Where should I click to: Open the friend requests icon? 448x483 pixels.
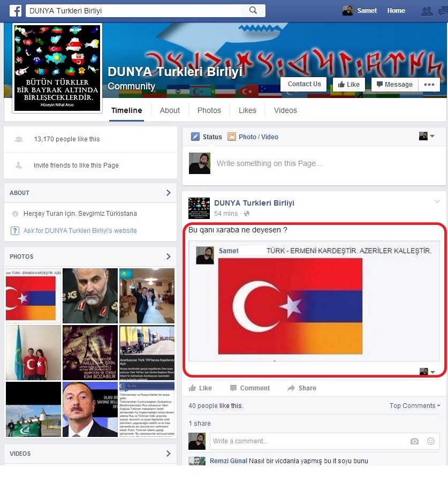point(427,11)
